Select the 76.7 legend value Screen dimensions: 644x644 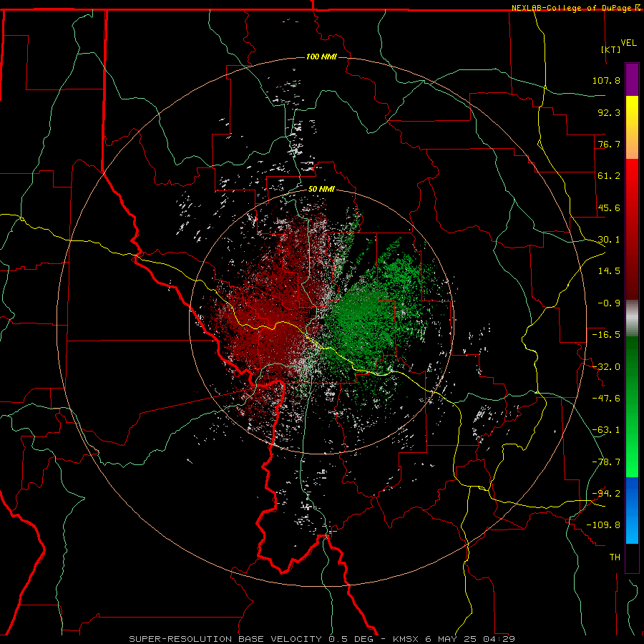click(609, 144)
